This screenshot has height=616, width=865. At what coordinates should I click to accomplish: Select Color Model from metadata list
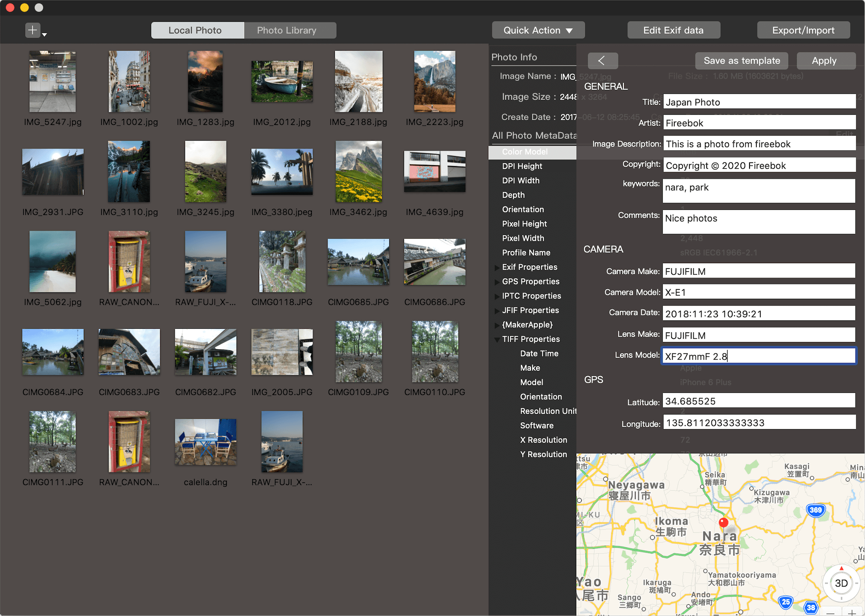pos(524,151)
